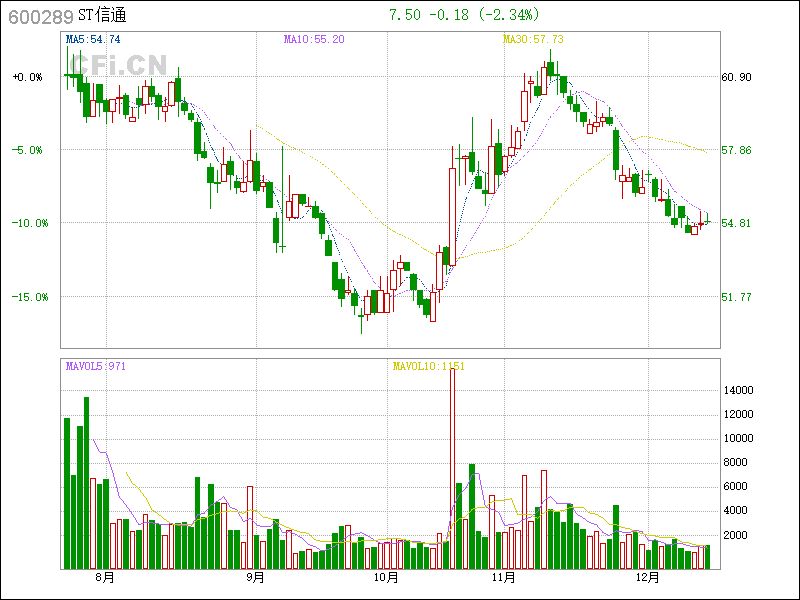Jump to the 8月 marker on time axis
The width and height of the screenshot is (800, 600).
pyautogui.click(x=106, y=577)
